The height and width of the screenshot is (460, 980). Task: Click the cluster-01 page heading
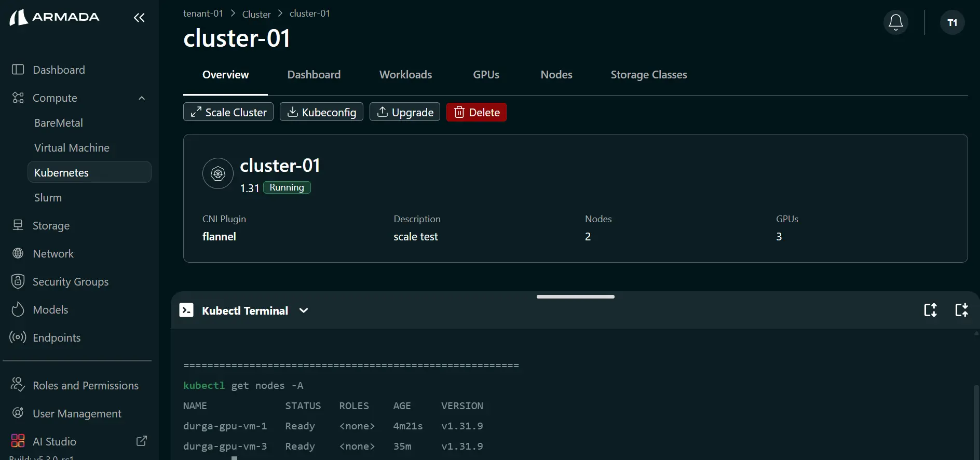(237, 38)
